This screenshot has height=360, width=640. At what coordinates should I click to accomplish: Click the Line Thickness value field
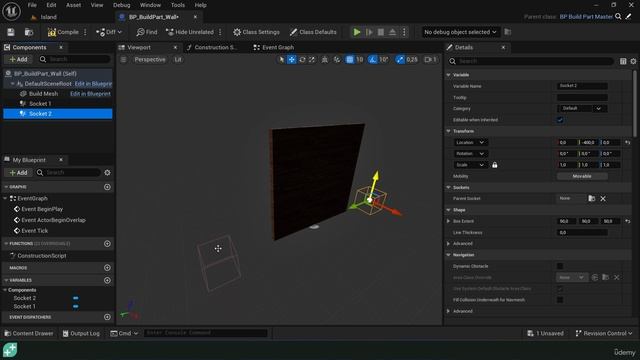[x=582, y=233]
